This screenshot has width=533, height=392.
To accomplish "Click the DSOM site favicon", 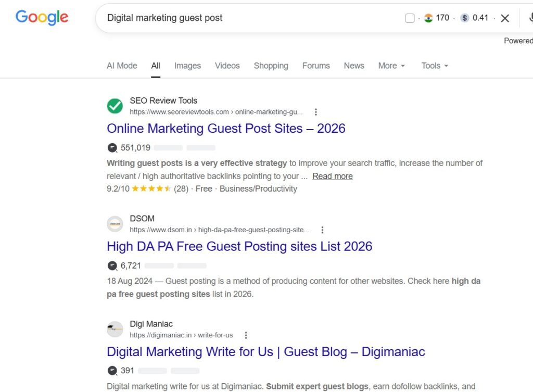I will coord(115,224).
